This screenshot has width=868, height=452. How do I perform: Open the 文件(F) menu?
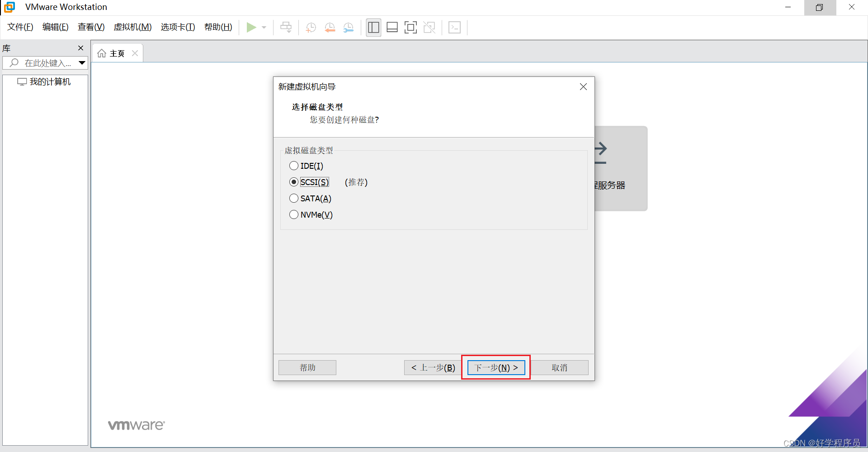pos(20,27)
